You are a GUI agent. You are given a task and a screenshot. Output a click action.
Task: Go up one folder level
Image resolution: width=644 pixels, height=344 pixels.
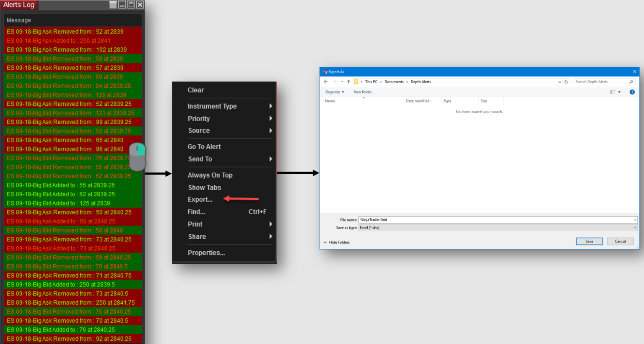point(348,82)
